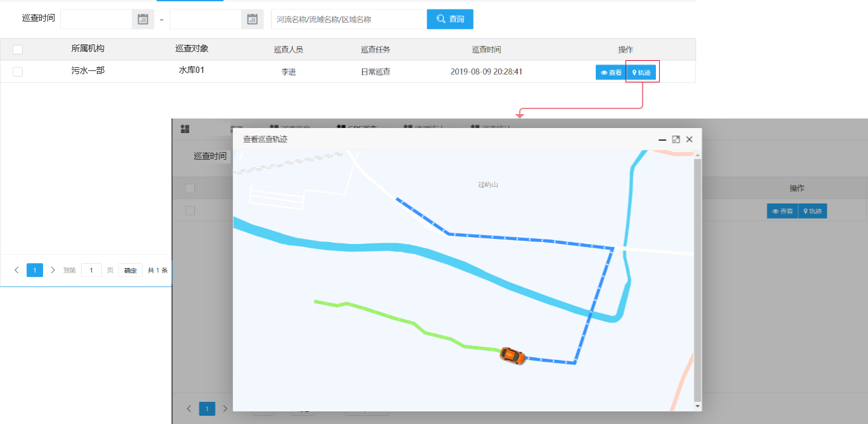Viewport: 868px width, 424px height.
Task: Go to previous page in top pagination
Action: tap(16, 270)
